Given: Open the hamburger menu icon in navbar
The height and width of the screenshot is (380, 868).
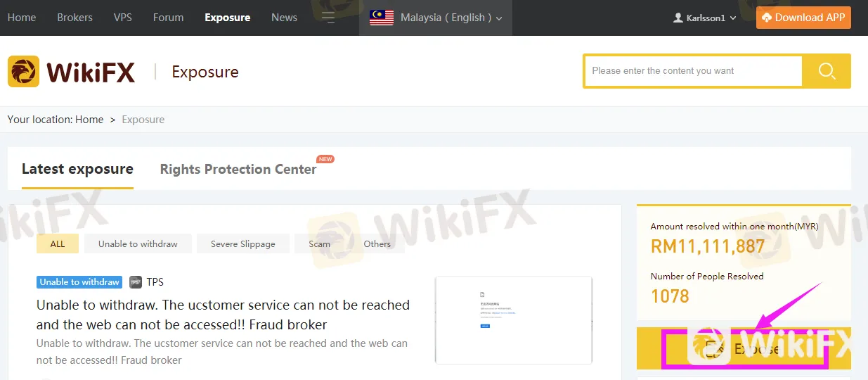Looking at the screenshot, I should pyautogui.click(x=328, y=18).
